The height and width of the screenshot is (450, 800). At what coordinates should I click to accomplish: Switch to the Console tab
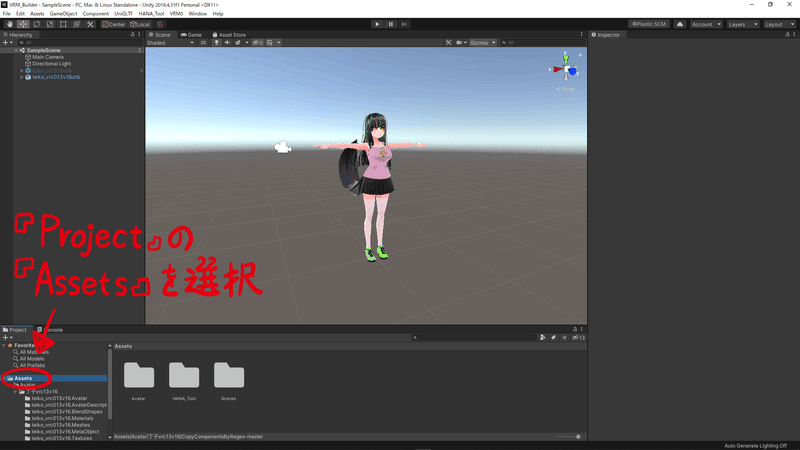51,330
